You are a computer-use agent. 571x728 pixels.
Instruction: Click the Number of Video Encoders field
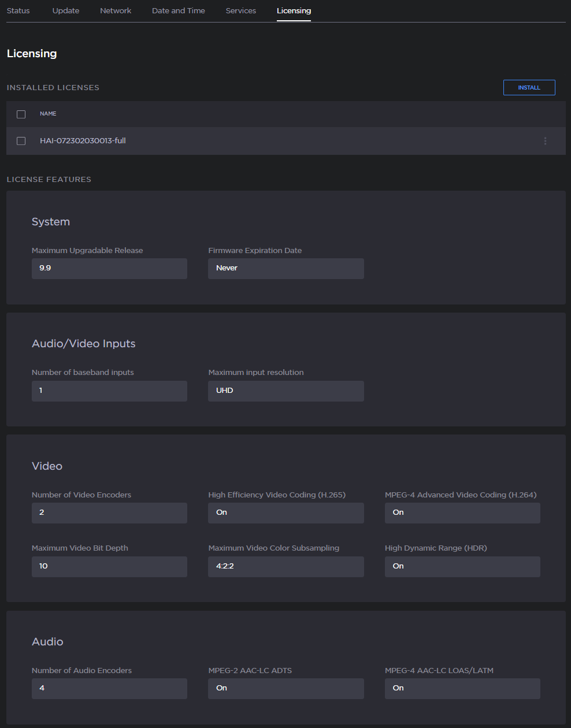tap(109, 512)
